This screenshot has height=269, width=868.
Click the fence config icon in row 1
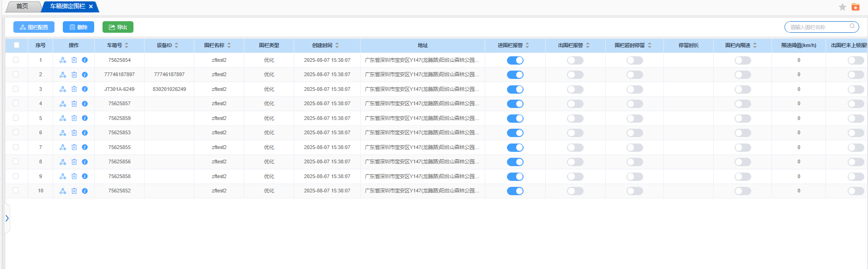[x=63, y=60]
